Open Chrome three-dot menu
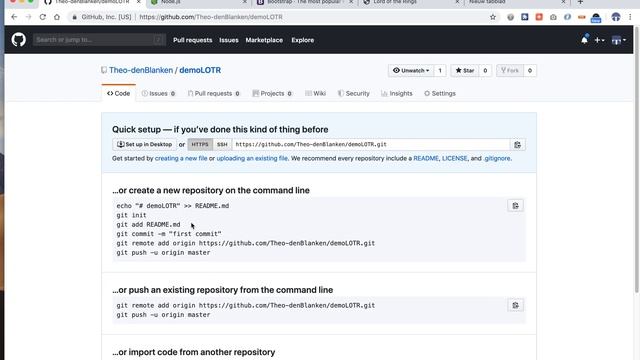The image size is (640, 360). 630,17
